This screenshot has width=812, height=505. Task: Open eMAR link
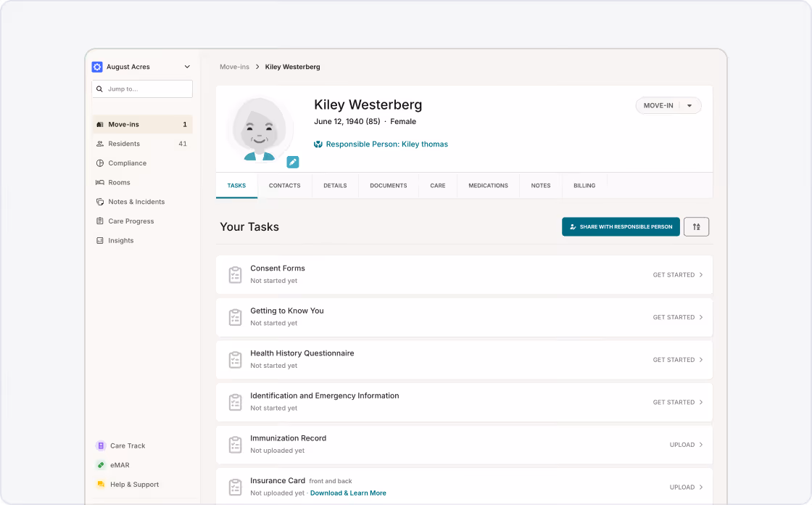120,465
